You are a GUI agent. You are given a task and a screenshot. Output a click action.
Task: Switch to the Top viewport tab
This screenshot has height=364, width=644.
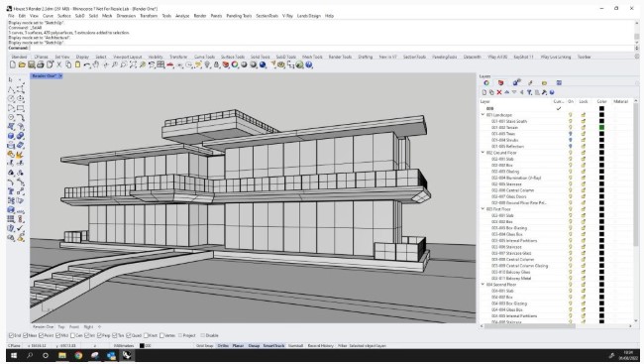point(61,327)
